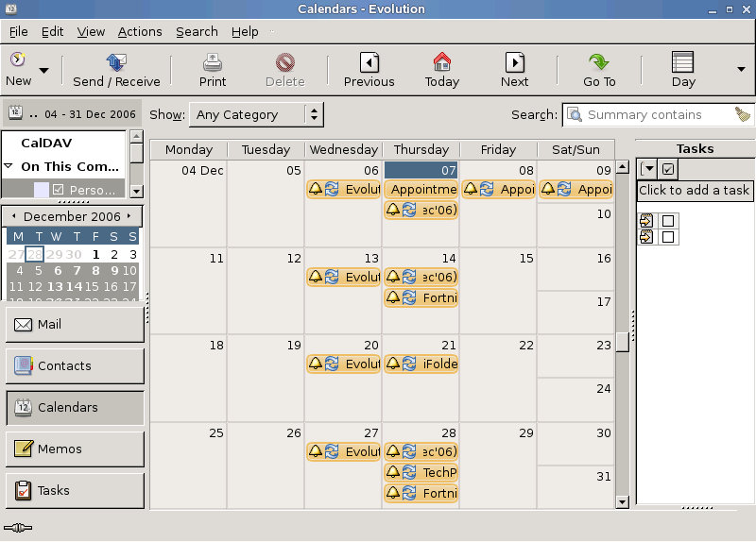Open the Go To date icon
756x542 pixels.
598,63
